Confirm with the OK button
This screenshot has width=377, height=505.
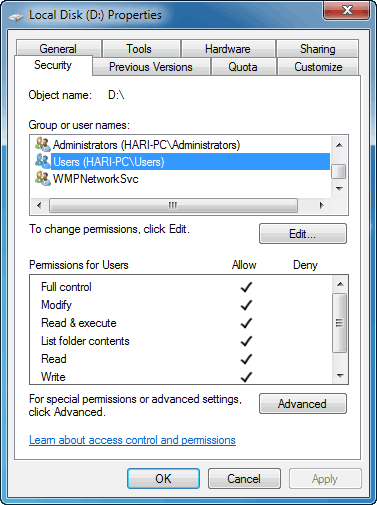coord(163,479)
